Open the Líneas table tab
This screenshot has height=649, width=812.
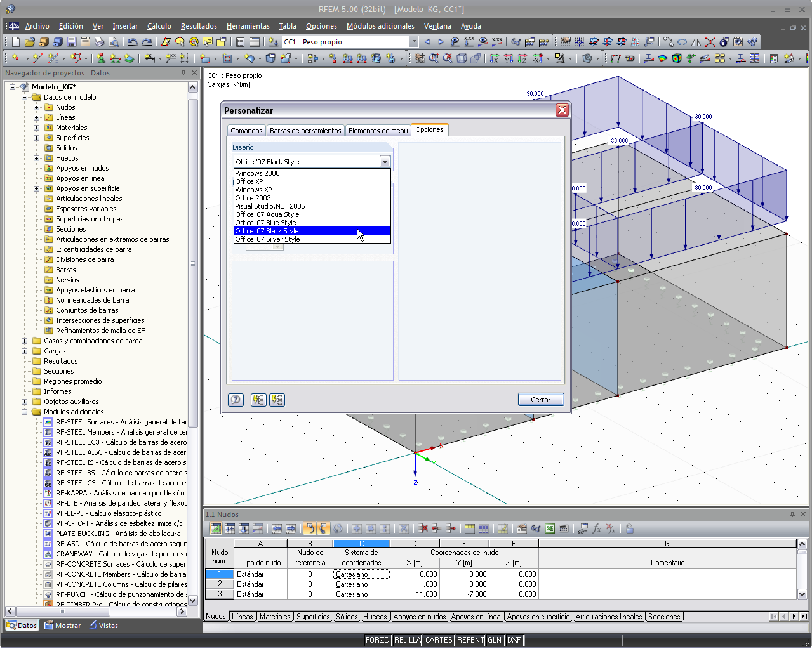tap(242, 617)
